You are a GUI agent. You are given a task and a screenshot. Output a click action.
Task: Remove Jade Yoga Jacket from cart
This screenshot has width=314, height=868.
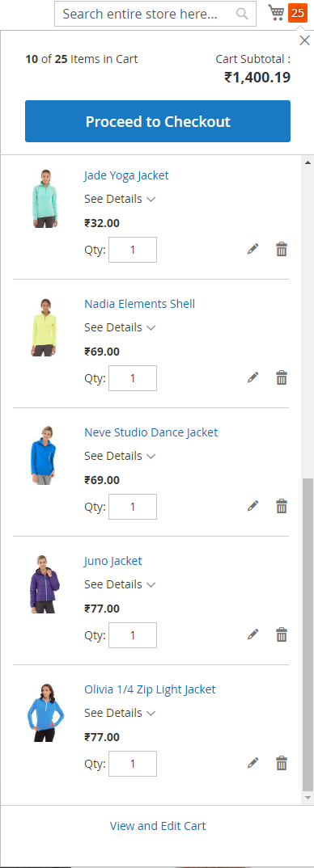282,250
